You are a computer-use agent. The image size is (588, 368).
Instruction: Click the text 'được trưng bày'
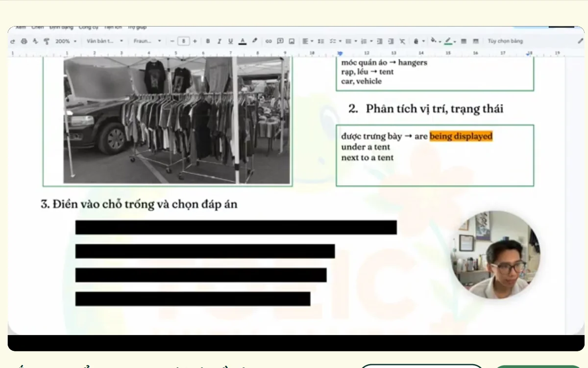click(371, 136)
